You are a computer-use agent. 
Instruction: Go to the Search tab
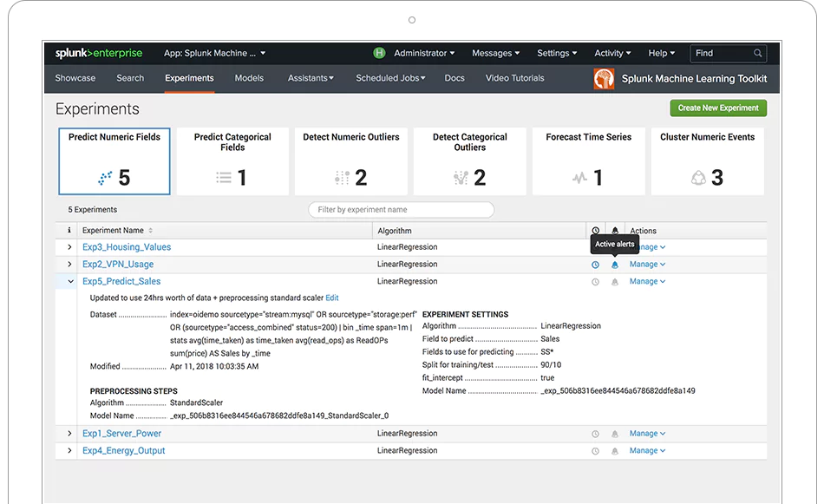pyautogui.click(x=130, y=78)
